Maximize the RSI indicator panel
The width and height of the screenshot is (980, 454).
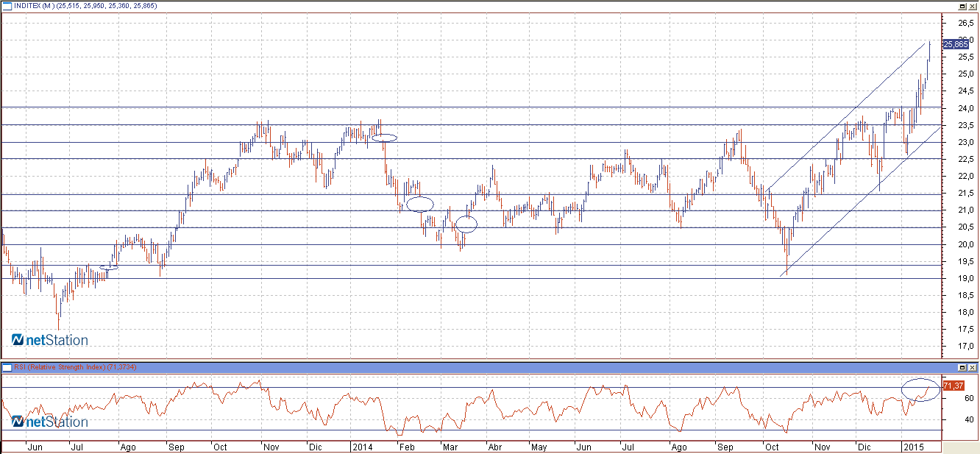(x=962, y=366)
